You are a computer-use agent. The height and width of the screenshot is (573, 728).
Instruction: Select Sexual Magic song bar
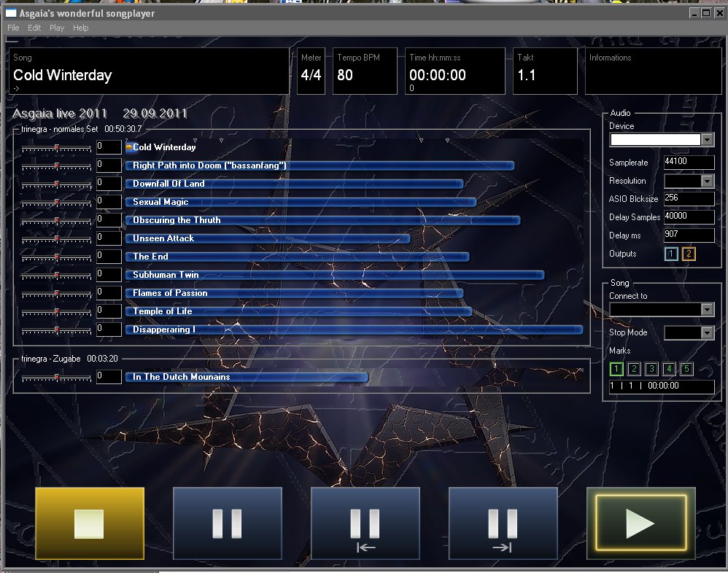(x=301, y=202)
